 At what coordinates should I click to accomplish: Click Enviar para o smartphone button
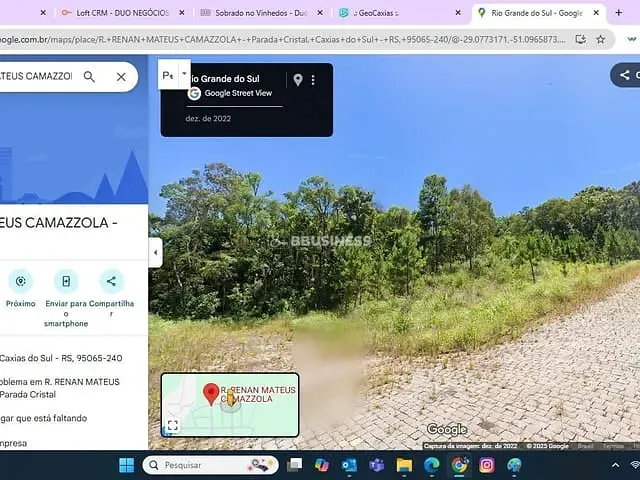tap(66, 298)
